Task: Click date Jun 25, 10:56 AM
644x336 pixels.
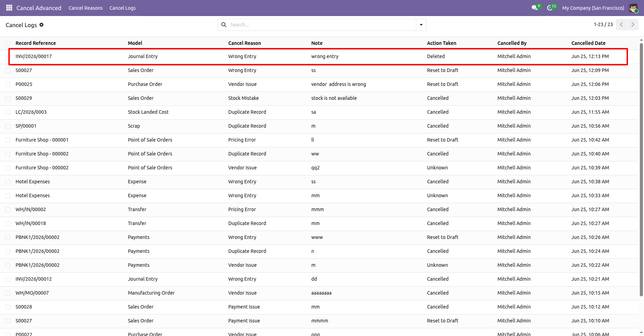Action: [x=590, y=126]
